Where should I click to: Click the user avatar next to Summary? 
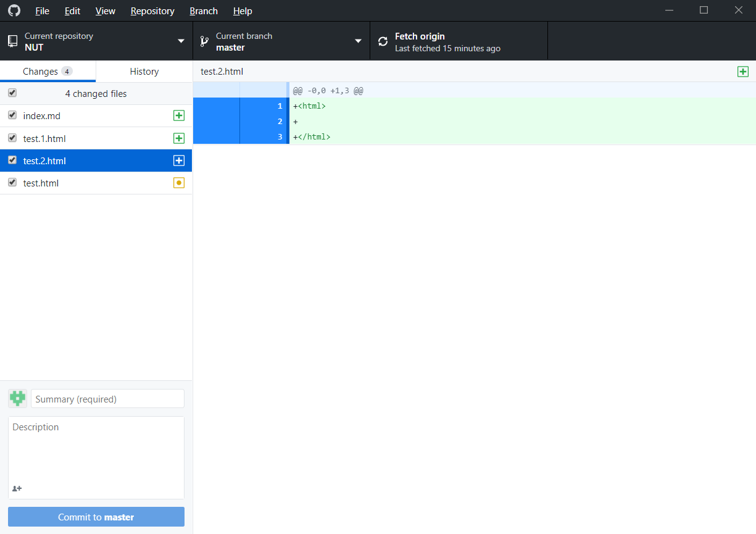tap(17, 399)
